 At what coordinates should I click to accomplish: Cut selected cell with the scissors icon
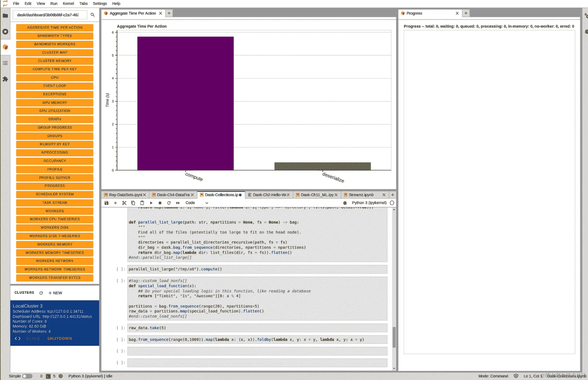point(124,203)
